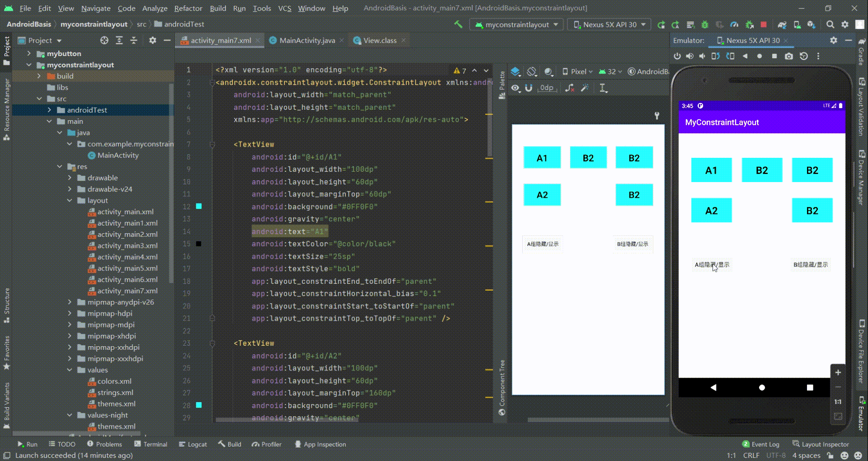The height and width of the screenshot is (461, 868).
Task: Expand the androidTest folder
Action: click(x=49, y=110)
